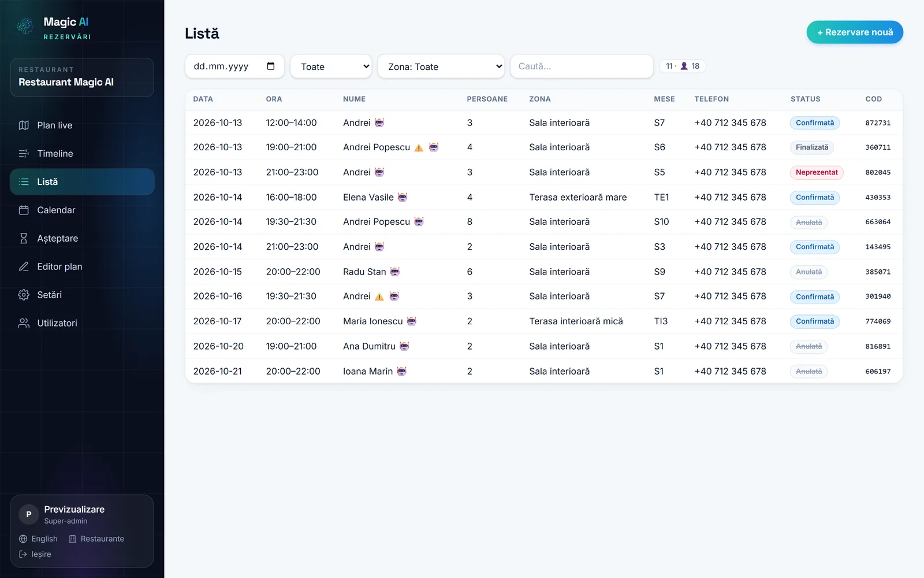Navigate to Utilizatori
Image resolution: width=924 pixels, height=578 pixels.
tap(82, 324)
